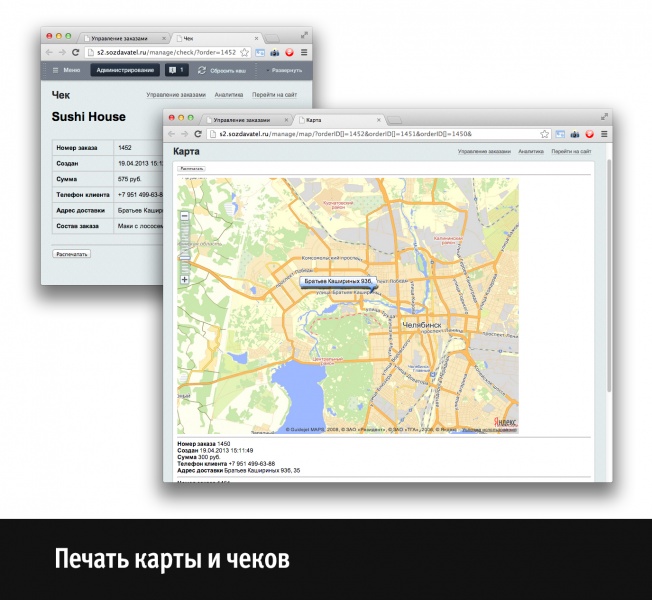Click the Администрирование button
The width and height of the screenshot is (652, 600).
(125, 70)
